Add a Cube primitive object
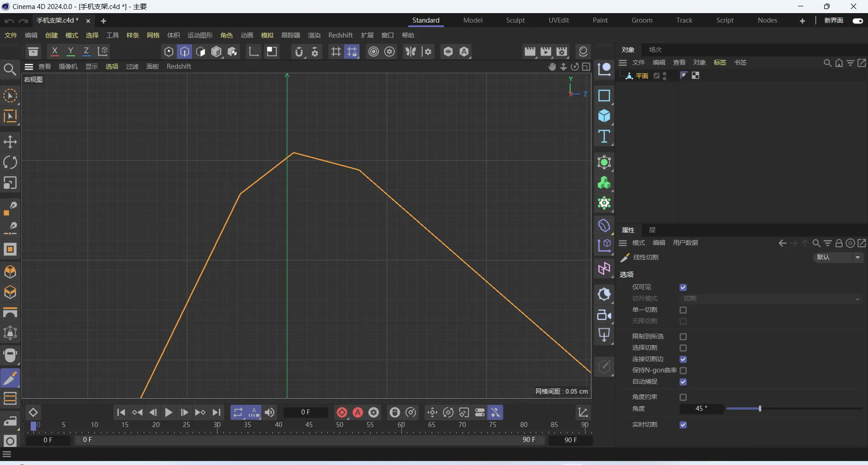Screen dimensions: 868x465 [x=604, y=116]
